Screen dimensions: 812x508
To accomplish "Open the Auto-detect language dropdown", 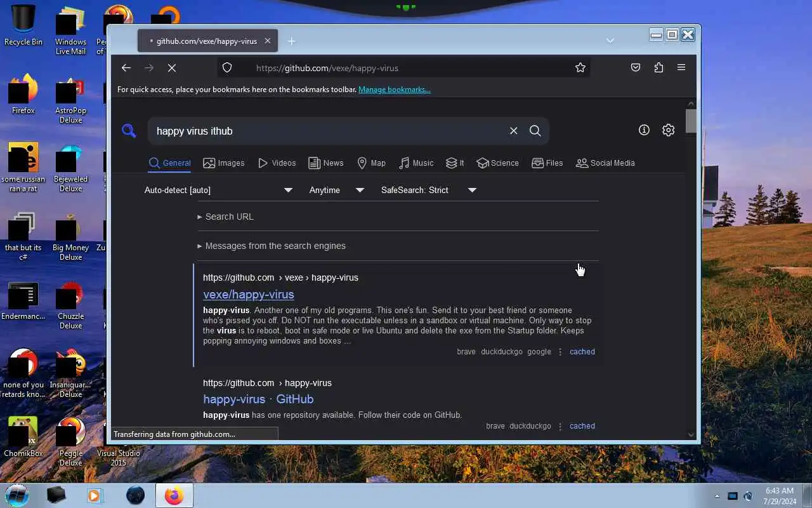I will click(x=218, y=190).
